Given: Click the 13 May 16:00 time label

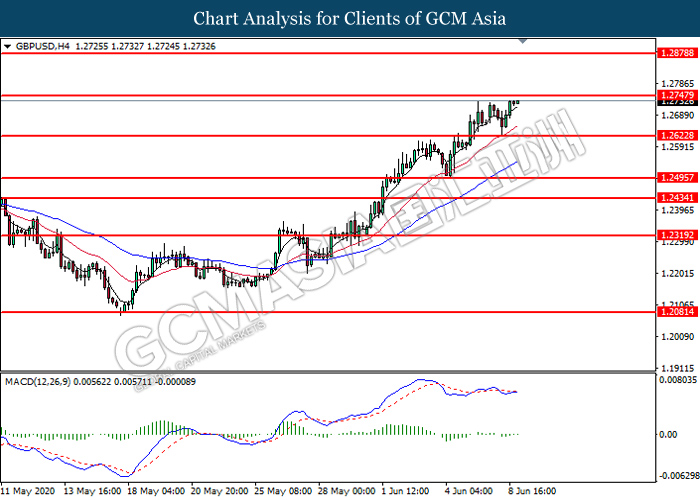Looking at the screenshot, I should coord(92,491).
